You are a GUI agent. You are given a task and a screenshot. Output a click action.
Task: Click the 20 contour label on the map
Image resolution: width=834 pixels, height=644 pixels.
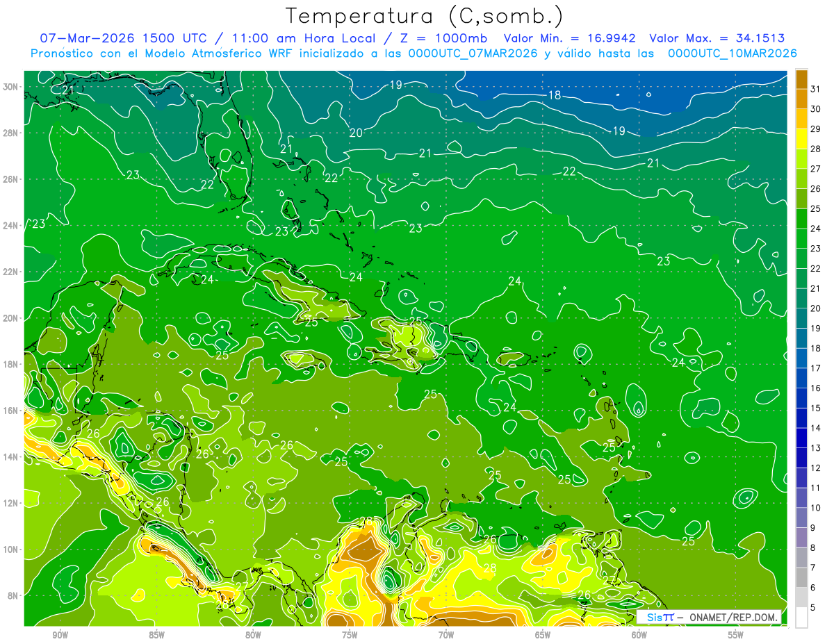[x=356, y=133]
